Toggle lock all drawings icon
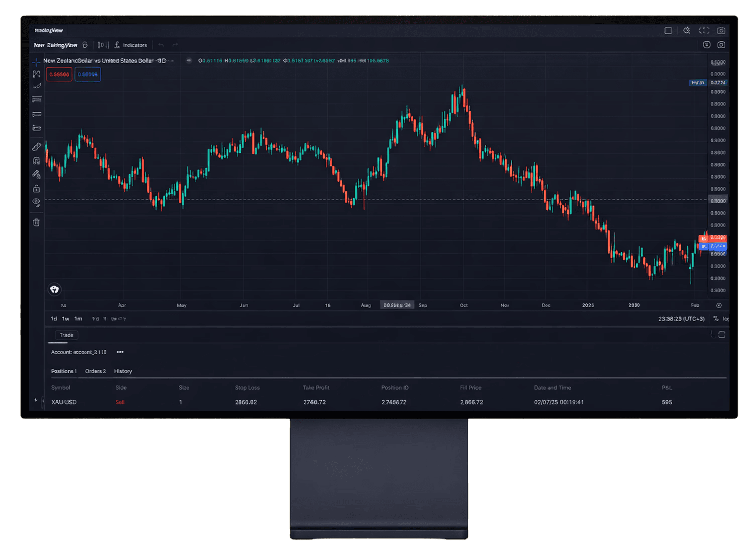Image resolution: width=756 pixels, height=541 pixels. [x=36, y=189]
